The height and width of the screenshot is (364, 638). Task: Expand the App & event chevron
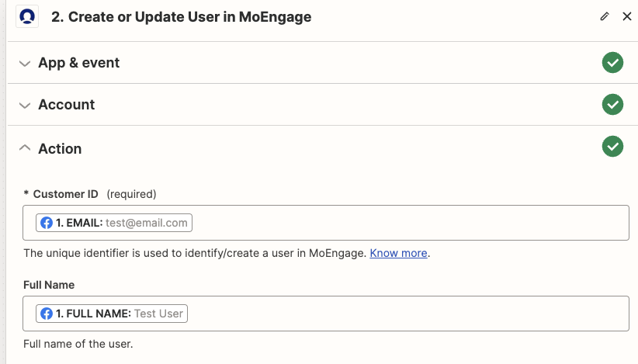tap(25, 64)
